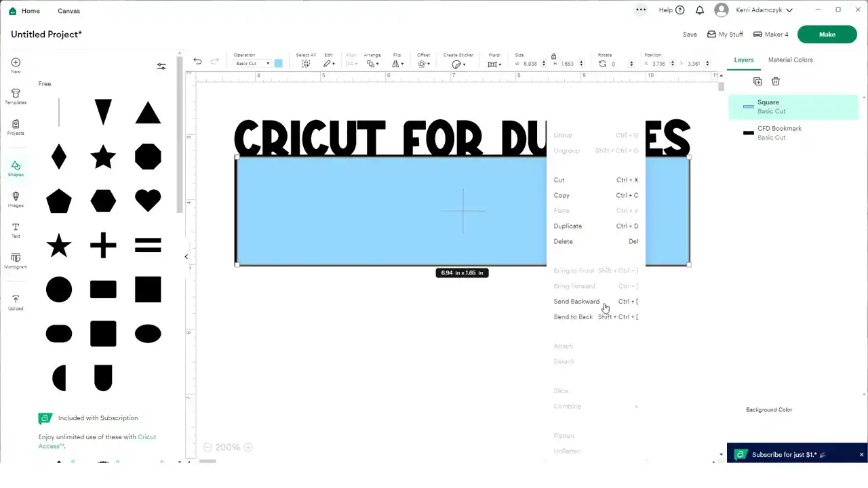Click the Undo arrow
Image resolution: width=868 pixels, height=488 pixels.
(197, 61)
